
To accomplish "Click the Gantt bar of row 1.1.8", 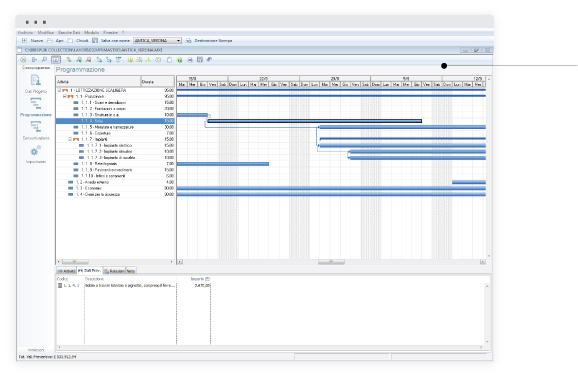I will click(223, 164).
